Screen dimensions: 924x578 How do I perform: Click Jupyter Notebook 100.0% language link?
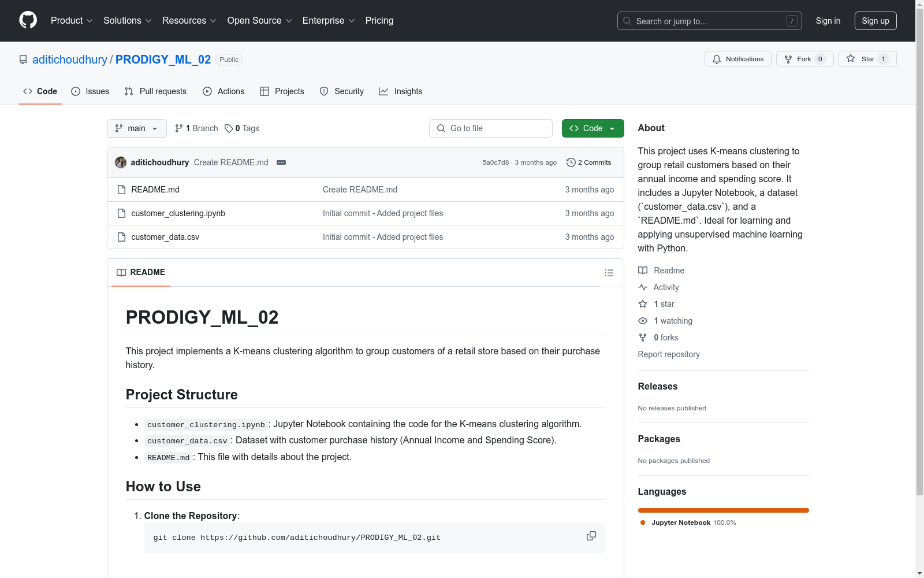[688, 523]
